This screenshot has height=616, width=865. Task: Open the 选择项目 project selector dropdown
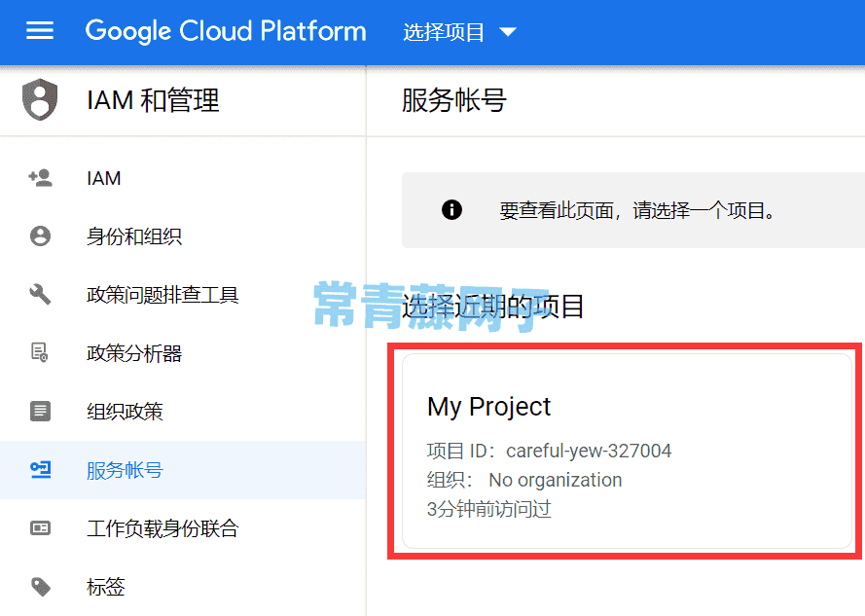tap(459, 32)
